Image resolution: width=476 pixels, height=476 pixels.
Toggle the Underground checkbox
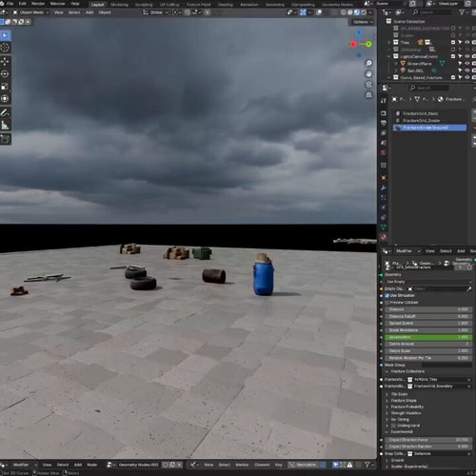[393, 426]
